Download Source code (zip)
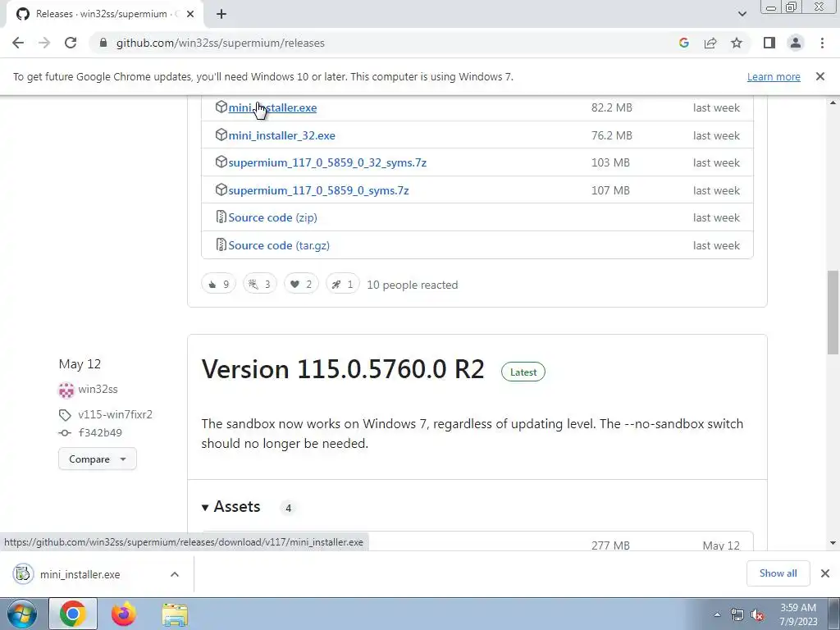The width and height of the screenshot is (840, 630). (272, 217)
